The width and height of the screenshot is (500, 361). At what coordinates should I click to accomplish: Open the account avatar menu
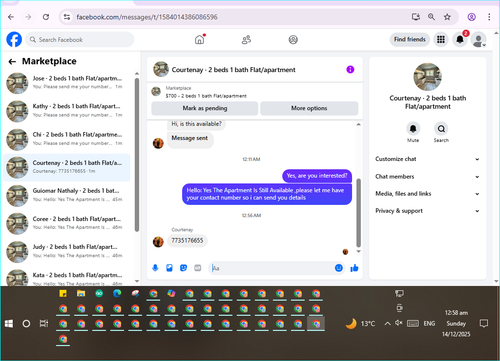coord(478,40)
